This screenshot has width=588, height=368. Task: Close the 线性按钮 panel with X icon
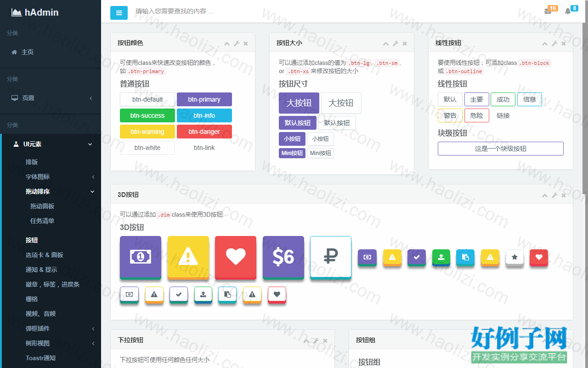point(564,43)
